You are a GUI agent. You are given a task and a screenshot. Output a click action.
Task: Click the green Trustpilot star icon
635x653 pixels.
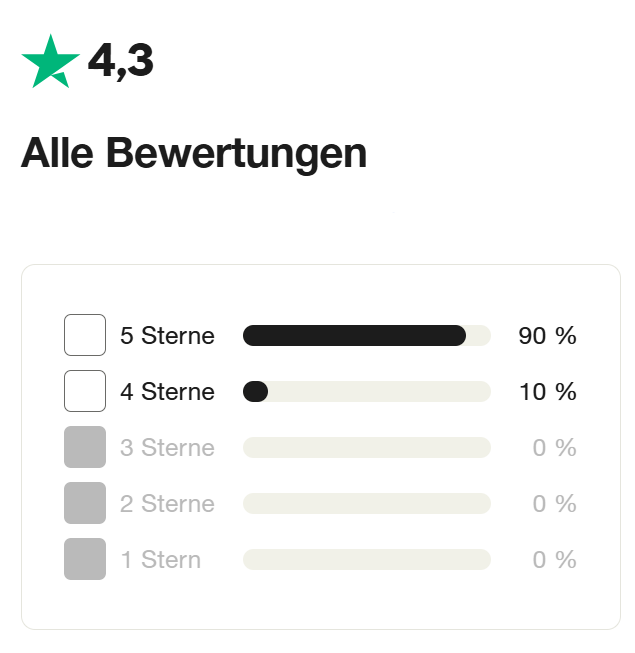pos(50,61)
